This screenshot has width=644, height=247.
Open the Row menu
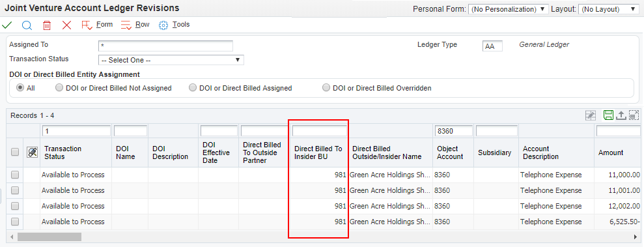point(142,25)
